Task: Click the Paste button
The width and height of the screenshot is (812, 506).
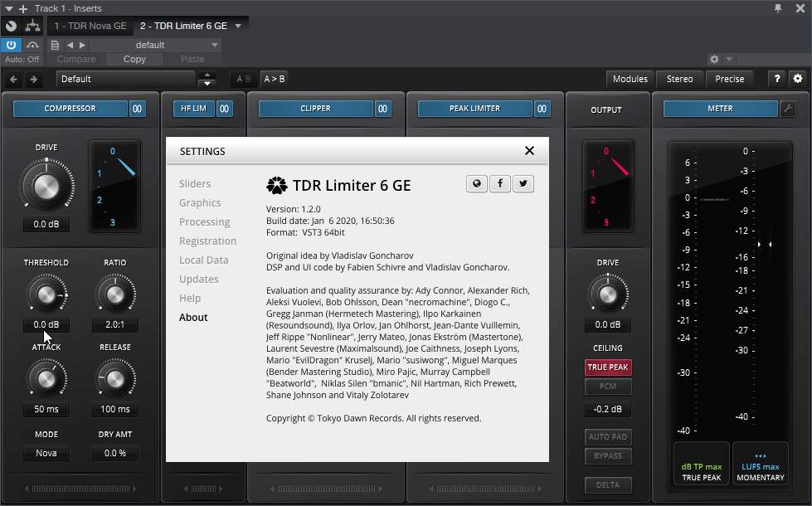Action: pos(192,59)
